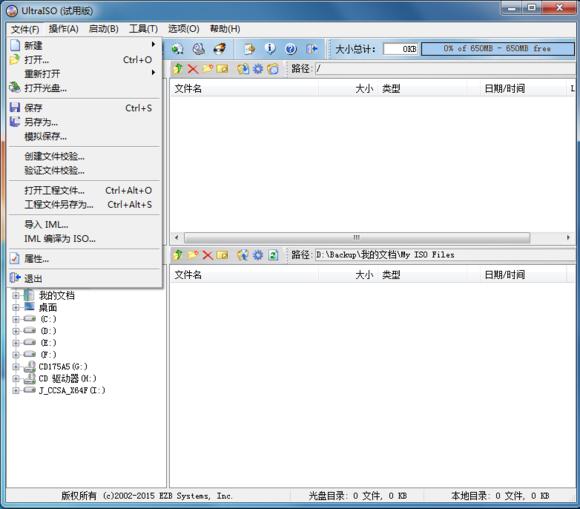Click the red X delete icon in local pane

tap(208, 255)
